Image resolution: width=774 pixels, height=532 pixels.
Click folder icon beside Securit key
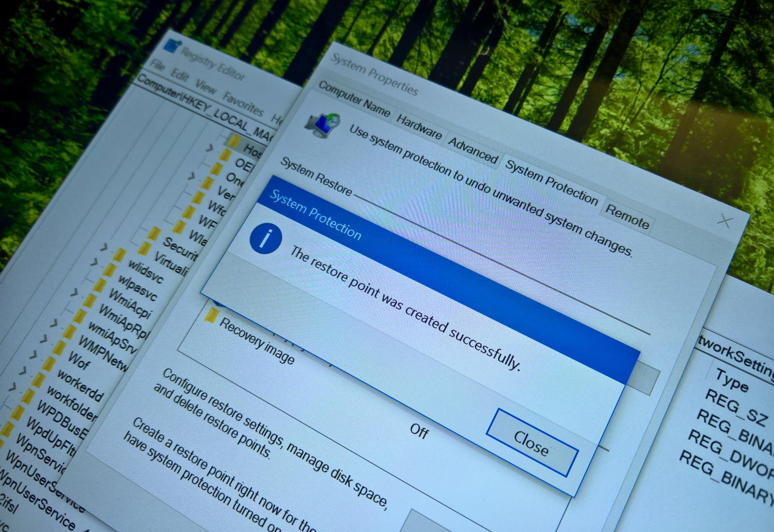(x=154, y=233)
